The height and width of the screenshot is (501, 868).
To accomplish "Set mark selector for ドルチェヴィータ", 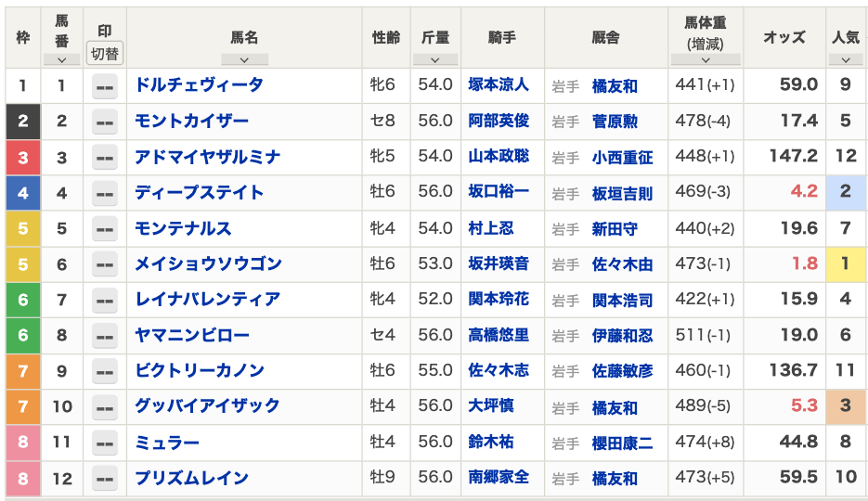I will (105, 87).
